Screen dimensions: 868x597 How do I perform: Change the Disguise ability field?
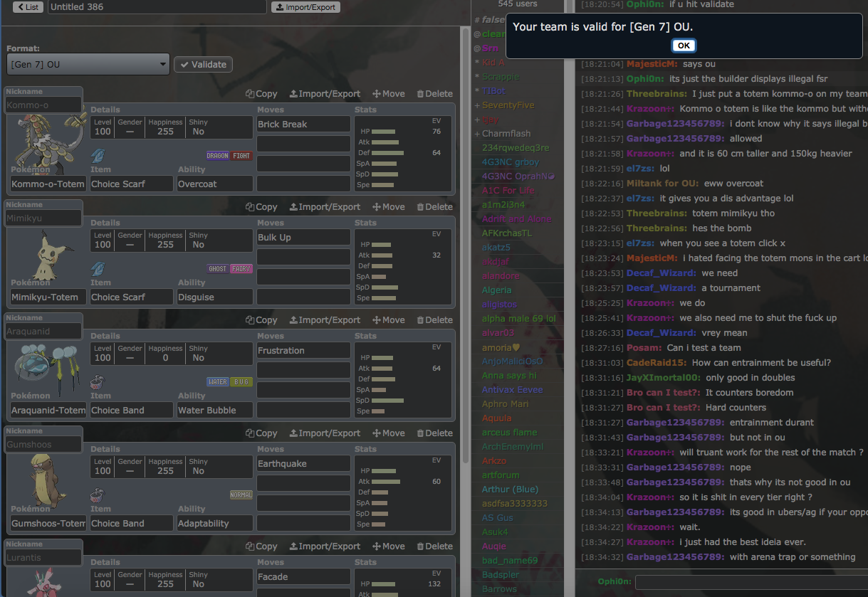click(214, 297)
